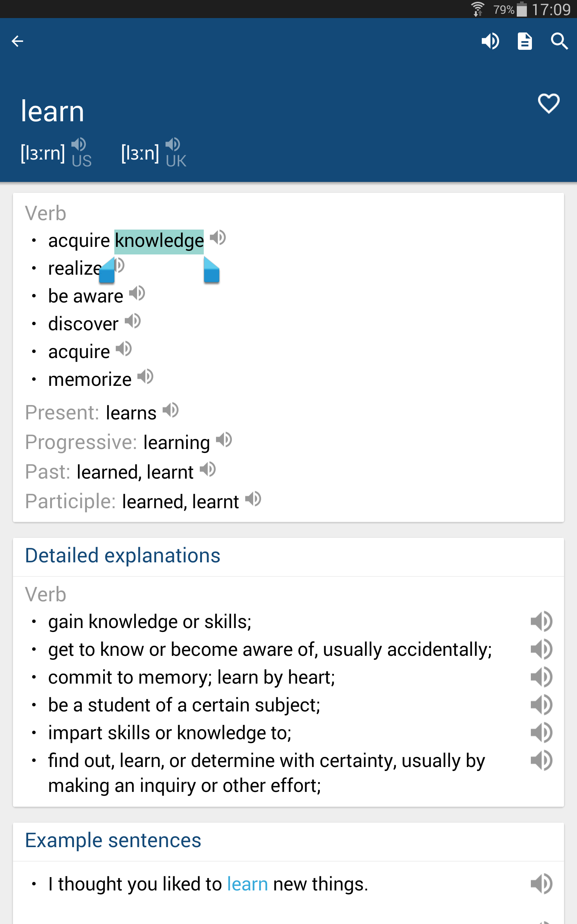
Task: Open the learn link in the example sentence
Action: (247, 884)
